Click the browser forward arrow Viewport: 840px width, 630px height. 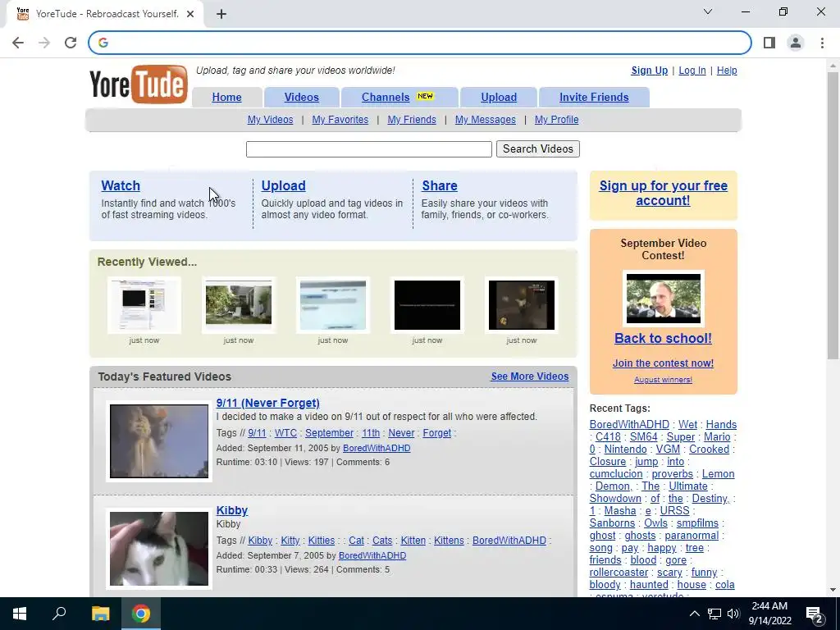click(44, 43)
